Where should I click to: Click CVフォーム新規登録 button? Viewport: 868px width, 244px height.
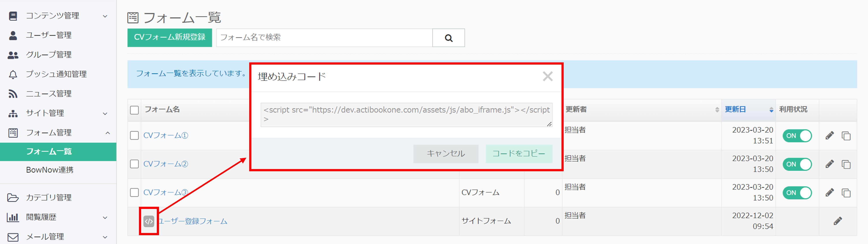click(x=170, y=37)
